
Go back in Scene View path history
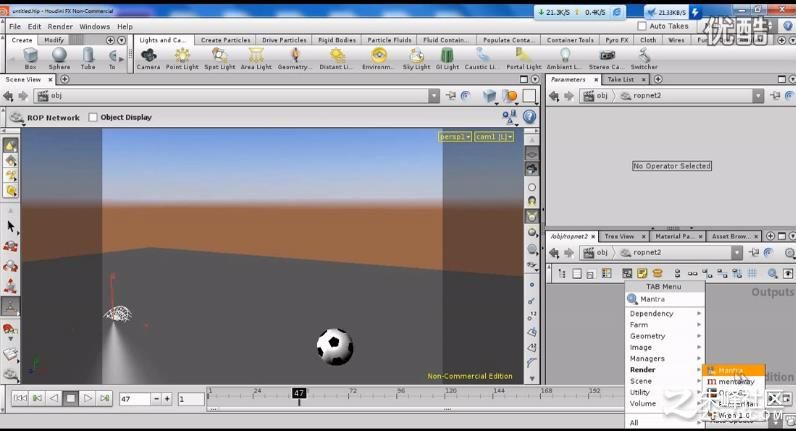(x=8, y=96)
